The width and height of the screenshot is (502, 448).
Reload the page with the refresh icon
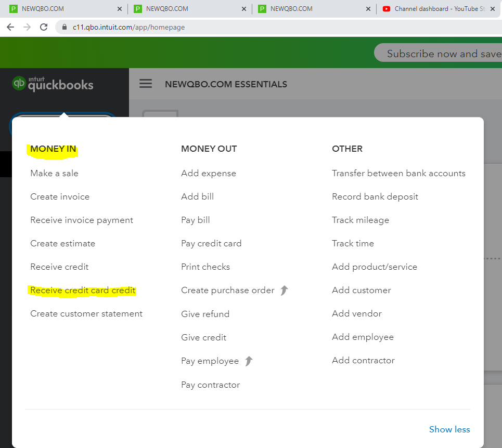[44, 27]
